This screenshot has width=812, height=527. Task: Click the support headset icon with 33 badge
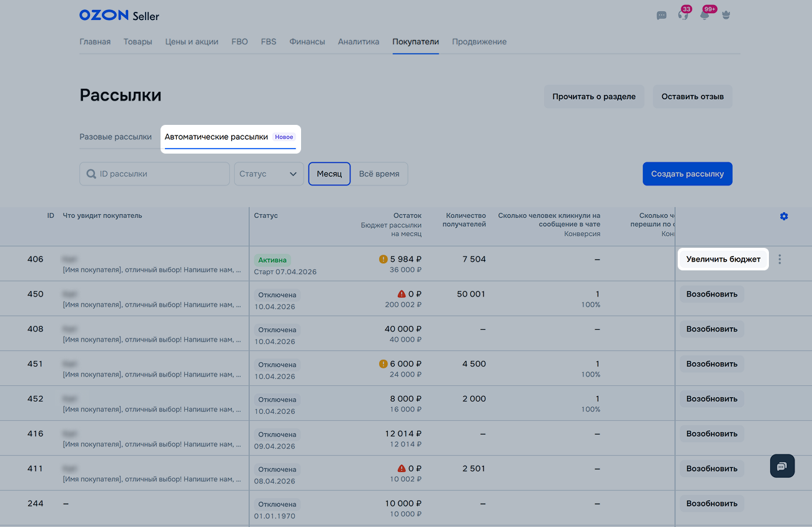coord(683,16)
